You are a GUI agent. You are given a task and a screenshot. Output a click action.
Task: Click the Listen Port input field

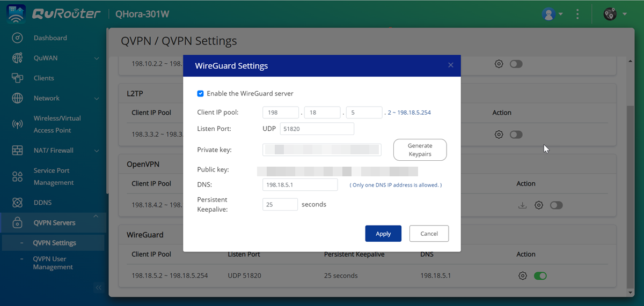(x=317, y=129)
